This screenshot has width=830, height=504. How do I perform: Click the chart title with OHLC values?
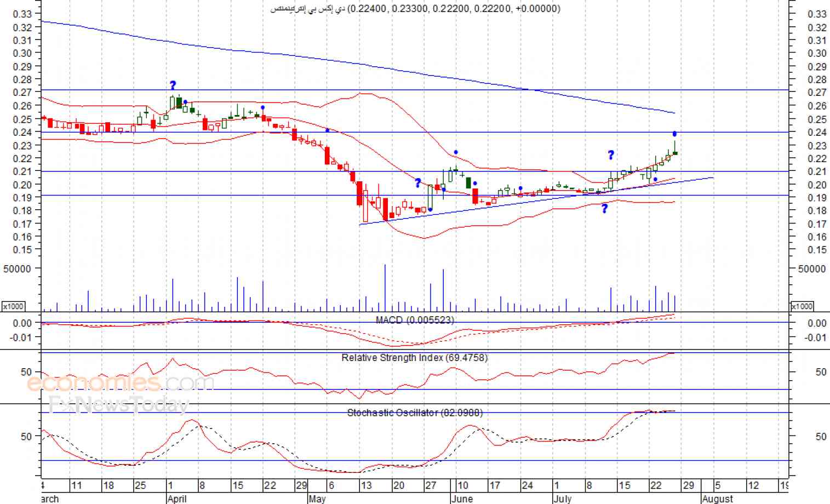[415, 8]
